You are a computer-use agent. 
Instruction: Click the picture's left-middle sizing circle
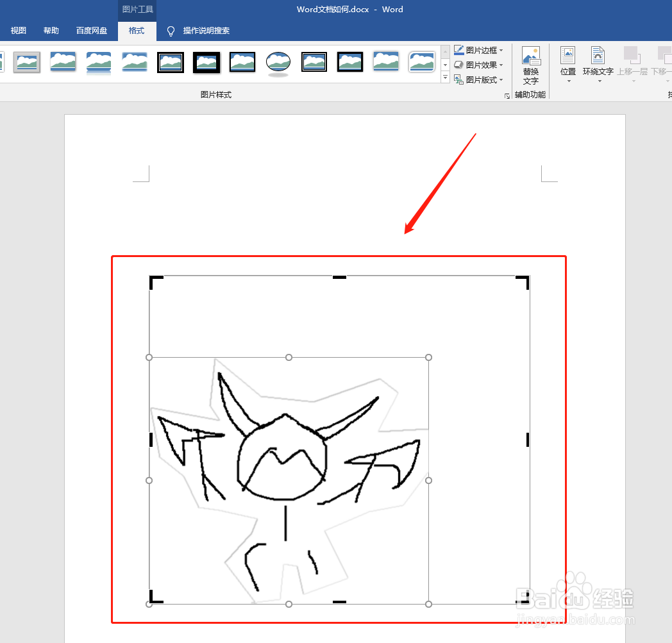pyautogui.click(x=149, y=481)
